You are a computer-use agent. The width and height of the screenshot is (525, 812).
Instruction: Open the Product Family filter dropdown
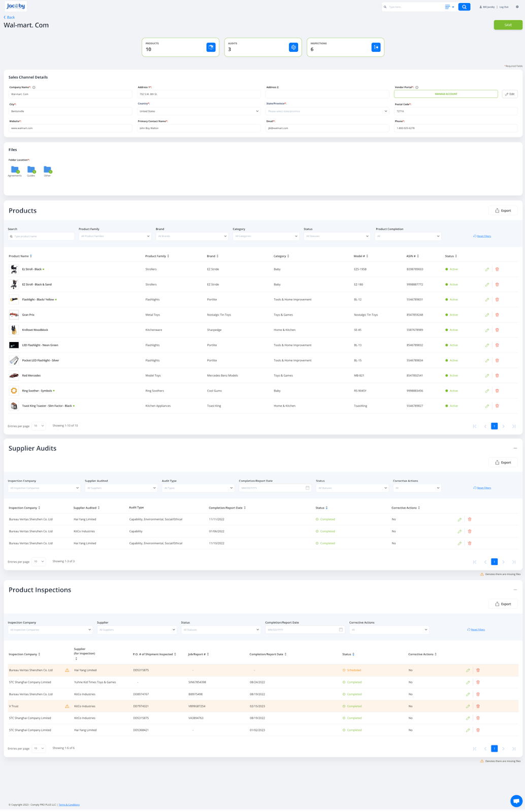tap(115, 236)
